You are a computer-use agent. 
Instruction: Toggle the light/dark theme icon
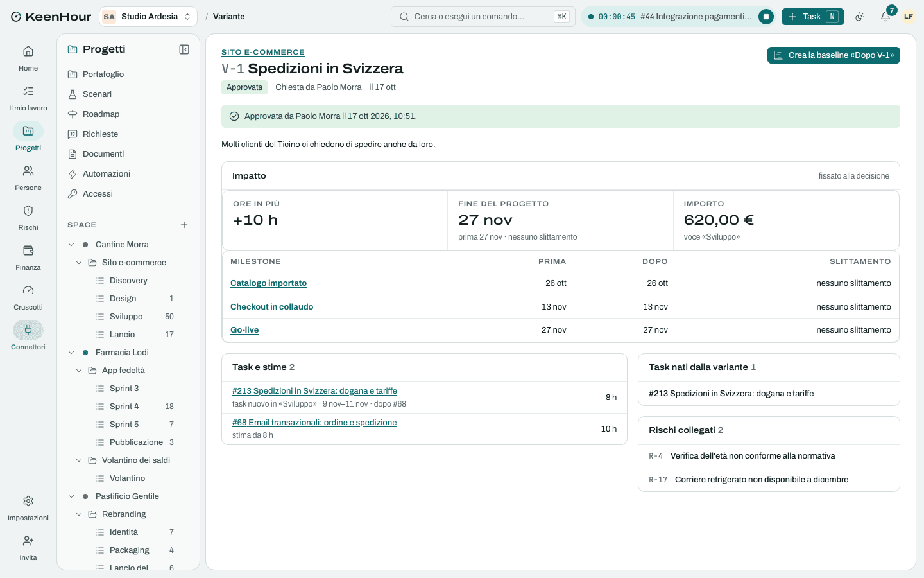(x=860, y=17)
